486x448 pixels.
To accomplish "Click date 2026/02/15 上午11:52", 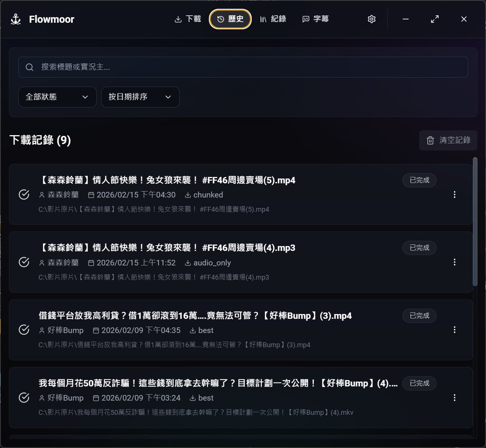I will pos(132,263).
